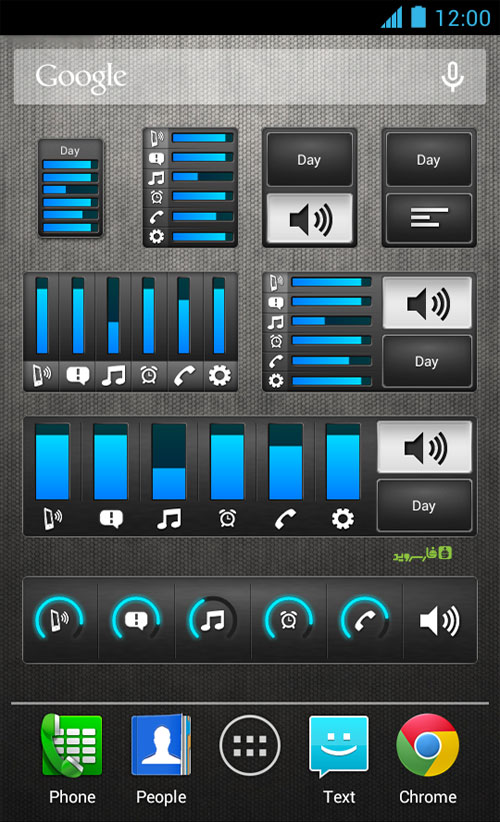
Task: Open Day profile in small bars widget
Action: click(70, 150)
